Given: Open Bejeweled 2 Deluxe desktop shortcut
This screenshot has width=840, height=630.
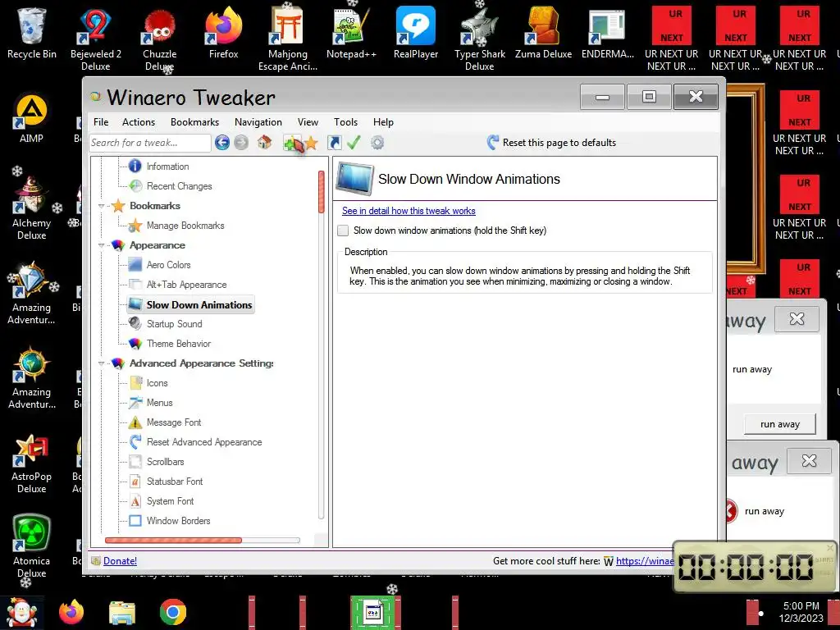Looking at the screenshot, I should point(95,39).
